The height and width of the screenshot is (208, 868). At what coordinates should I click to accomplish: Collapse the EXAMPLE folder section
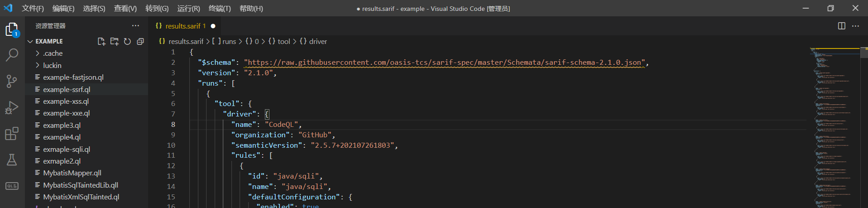click(x=49, y=41)
